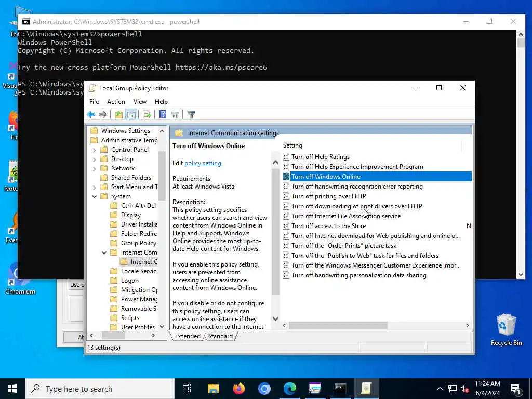Select the Logon tree folder
The height and width of the screenshot is (399, 532).
(129, 281)
